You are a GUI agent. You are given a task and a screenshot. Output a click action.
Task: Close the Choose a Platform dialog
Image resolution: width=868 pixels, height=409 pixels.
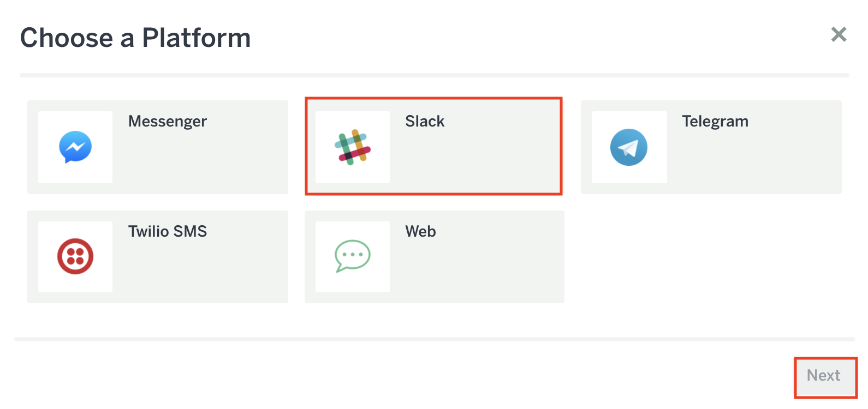tap(839, 34)
